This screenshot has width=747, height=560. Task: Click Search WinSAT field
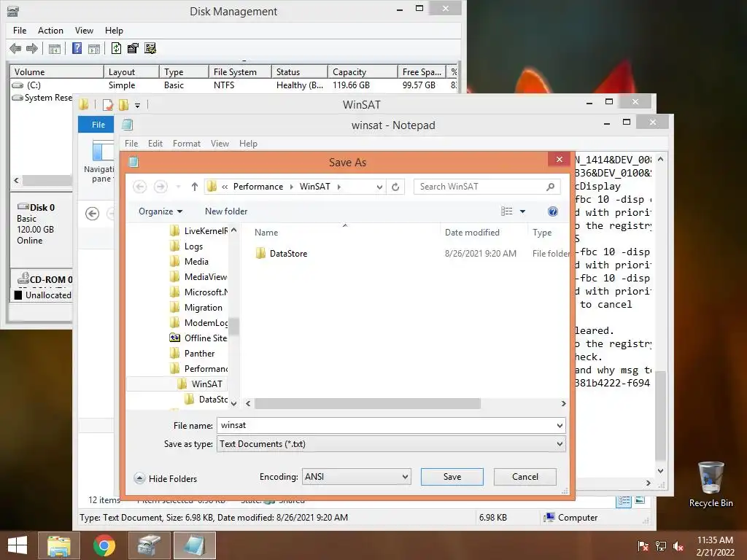pyautogui.click(x=480, y=187)
